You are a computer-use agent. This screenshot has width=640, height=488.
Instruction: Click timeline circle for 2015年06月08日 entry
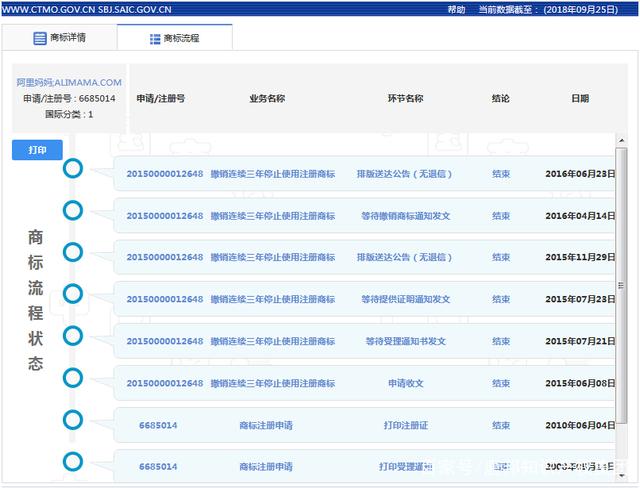tap(73, 378)
